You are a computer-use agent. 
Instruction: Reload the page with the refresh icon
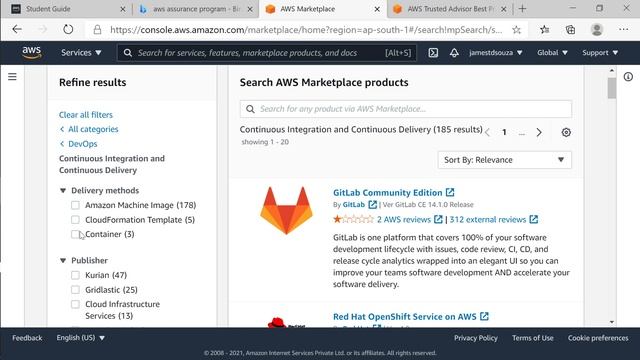pos(68,29)
